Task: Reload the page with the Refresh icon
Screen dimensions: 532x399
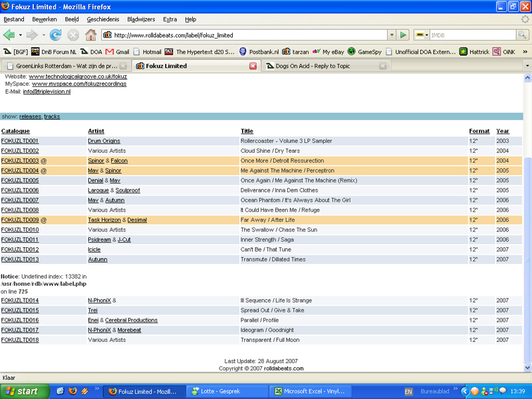Action: (56, 35)
